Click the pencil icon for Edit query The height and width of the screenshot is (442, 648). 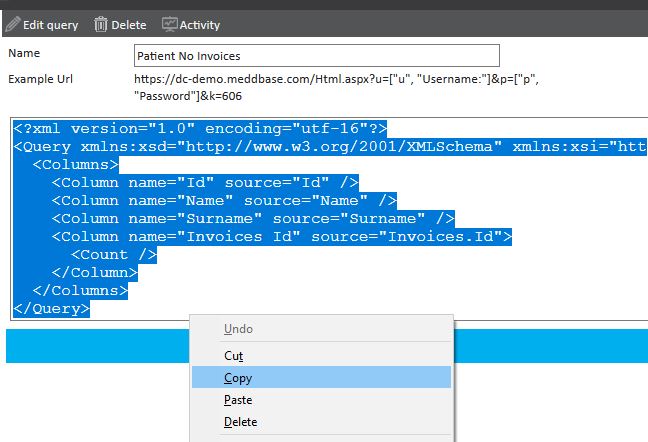coord(12,24)
